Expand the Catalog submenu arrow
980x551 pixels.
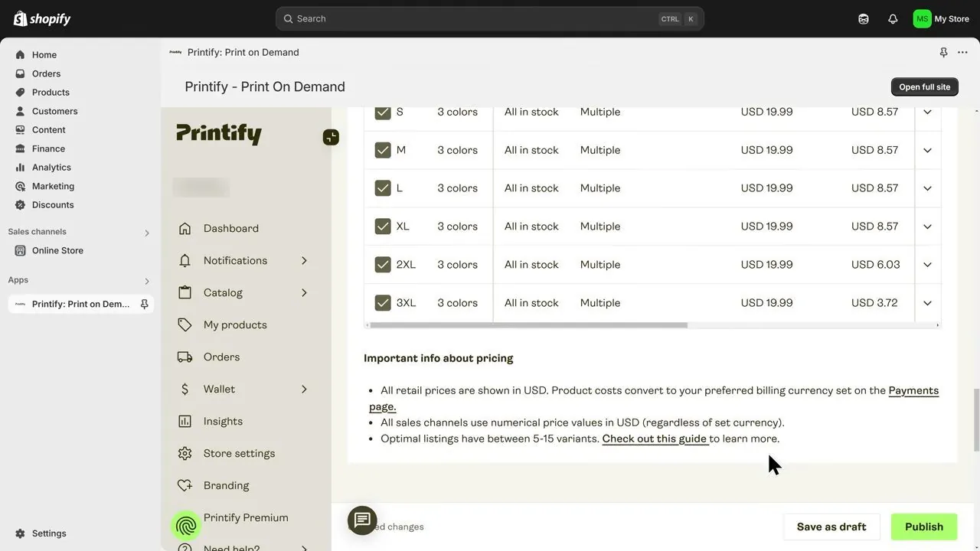(x=304, y=292)
